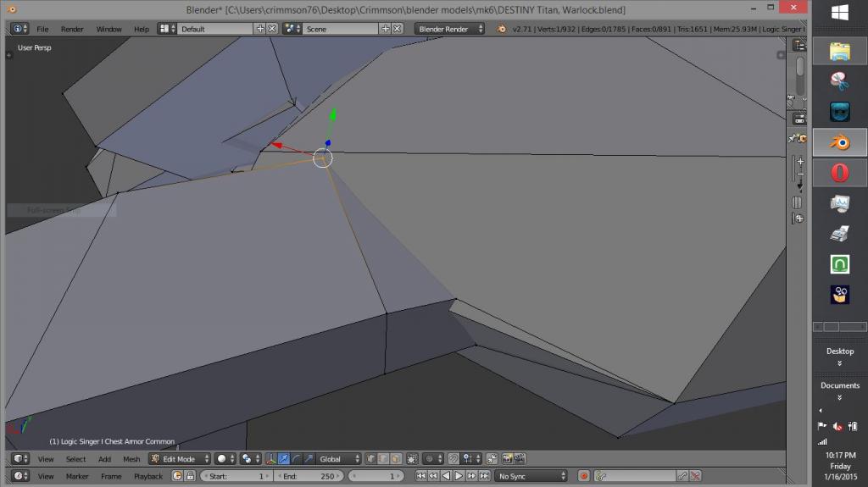Click the Windows Start button
868x487 pixels.
tap(840, 12)
